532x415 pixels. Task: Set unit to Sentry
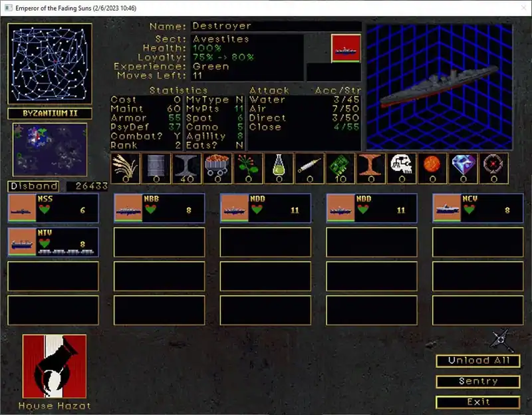[x=478, y=381]
